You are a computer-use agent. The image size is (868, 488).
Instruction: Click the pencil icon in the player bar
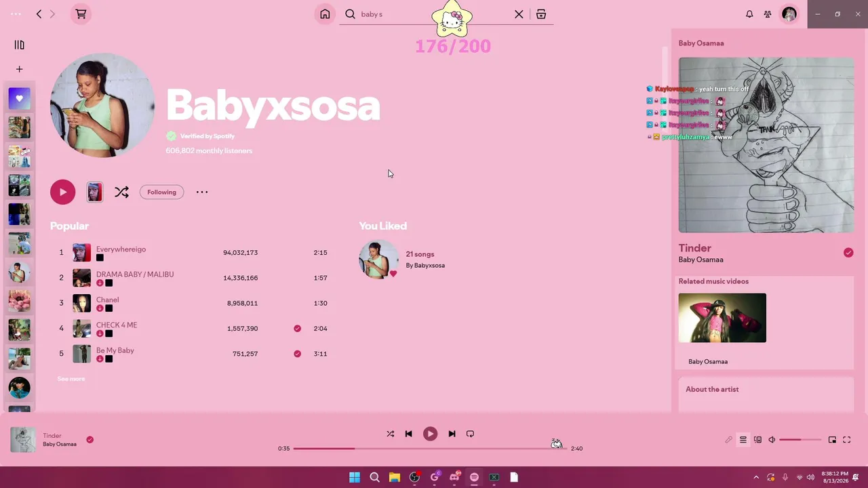pyautogui.click(x=729, y=440)
